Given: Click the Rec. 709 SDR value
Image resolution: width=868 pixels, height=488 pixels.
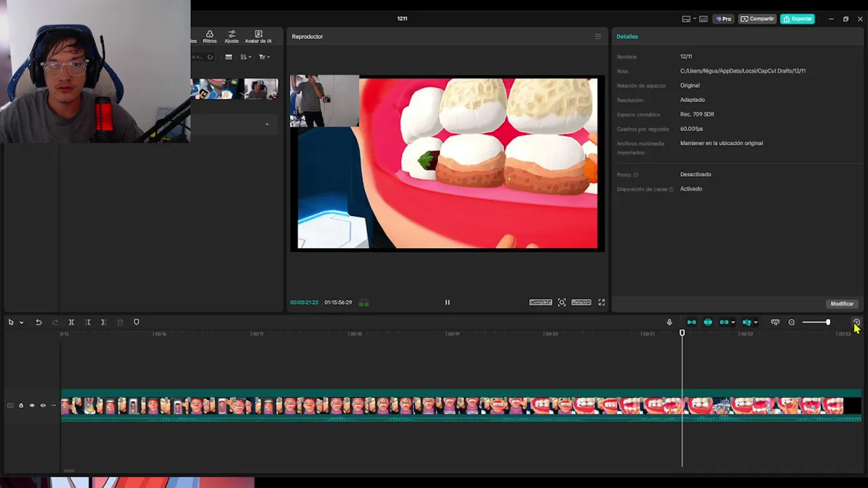Looking at the screenshot, I should pos(697,114).
